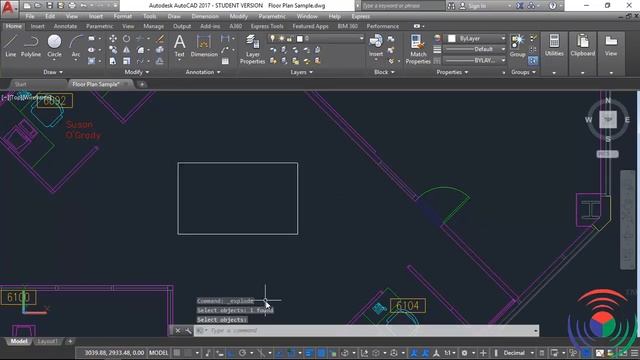
Task: Click the Save icon in quick access toolbar
Action: pos(49,6)
